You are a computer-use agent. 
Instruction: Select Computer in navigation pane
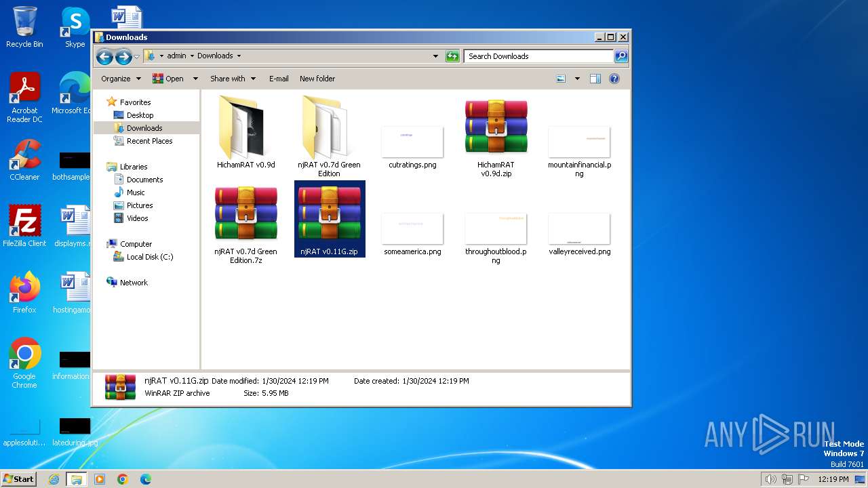136,244
